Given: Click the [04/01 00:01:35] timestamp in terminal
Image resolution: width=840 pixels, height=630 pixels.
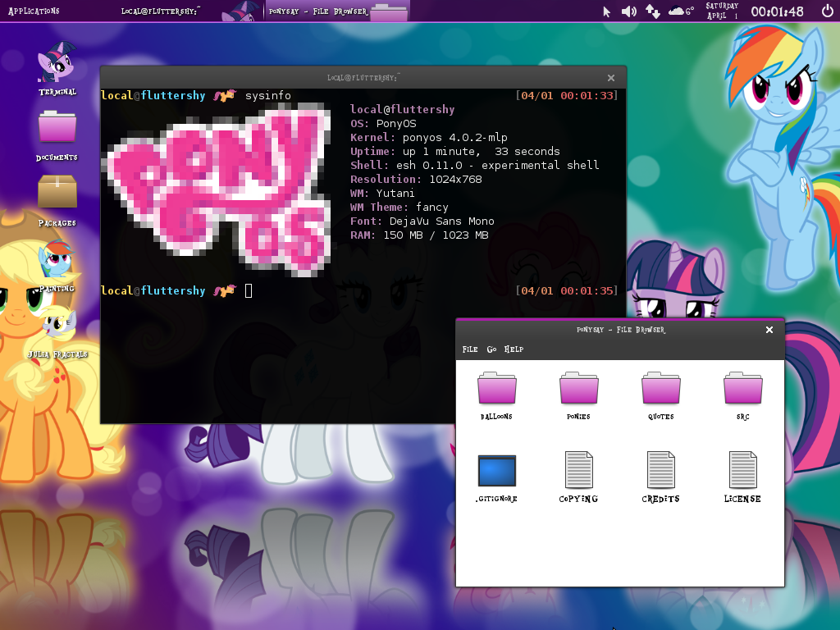Looking at the screenshot, I should pyautogui.click(x=567, y=291).
